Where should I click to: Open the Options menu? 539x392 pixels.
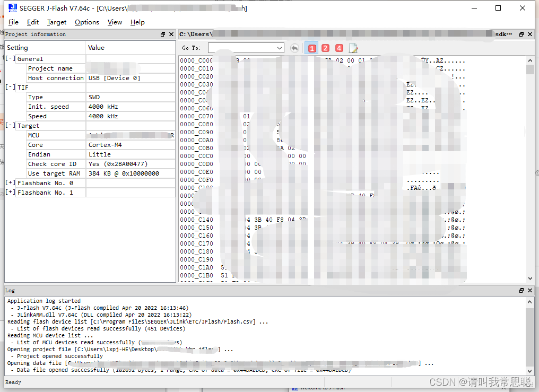[x=87, y=22]
